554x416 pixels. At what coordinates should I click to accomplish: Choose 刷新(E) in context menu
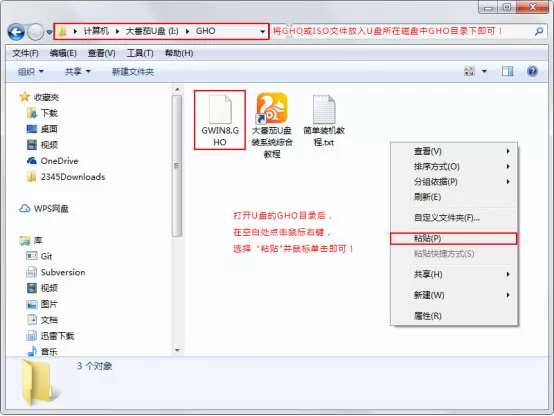point(454,197)
